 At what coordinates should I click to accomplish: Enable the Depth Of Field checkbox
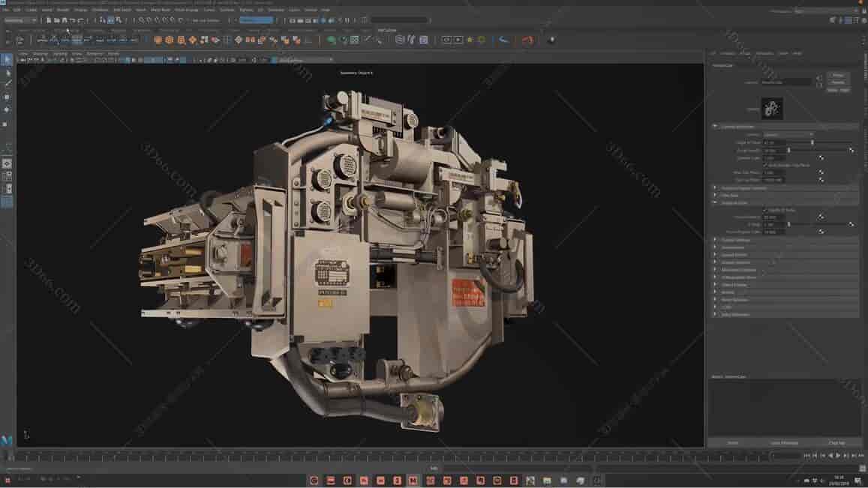pos(764,209)
